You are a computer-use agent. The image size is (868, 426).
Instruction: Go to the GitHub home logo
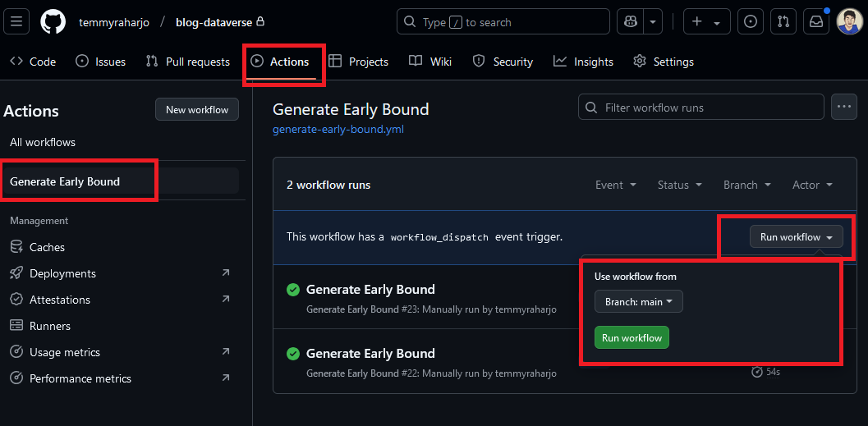53,21
